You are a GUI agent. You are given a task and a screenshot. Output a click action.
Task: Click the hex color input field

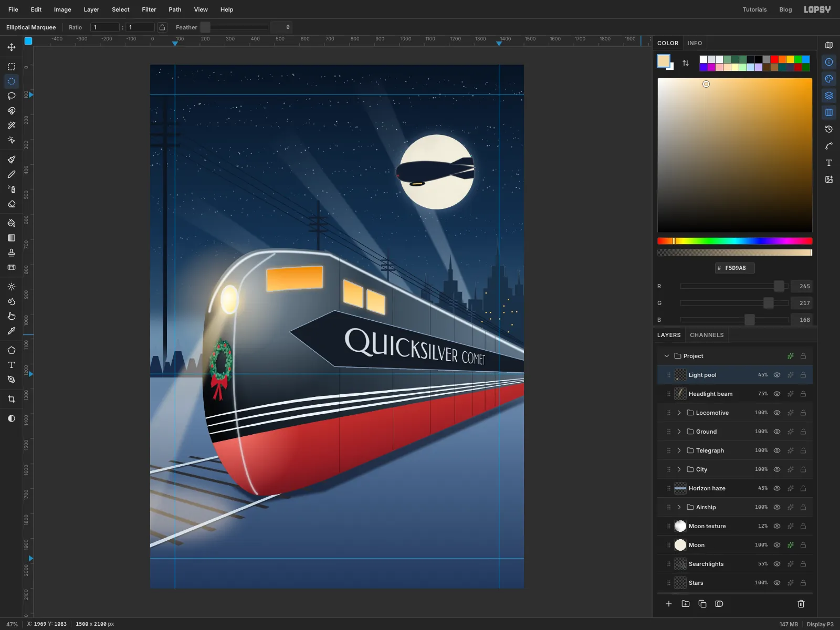[x=735, y=268]
